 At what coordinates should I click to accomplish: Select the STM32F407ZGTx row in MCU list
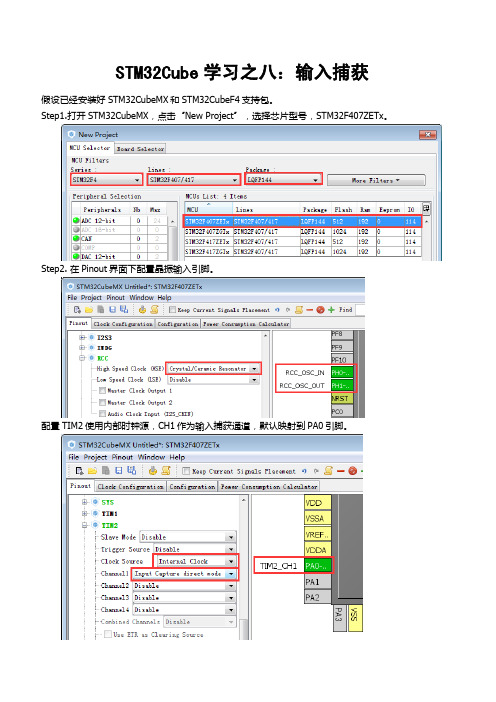303,232
